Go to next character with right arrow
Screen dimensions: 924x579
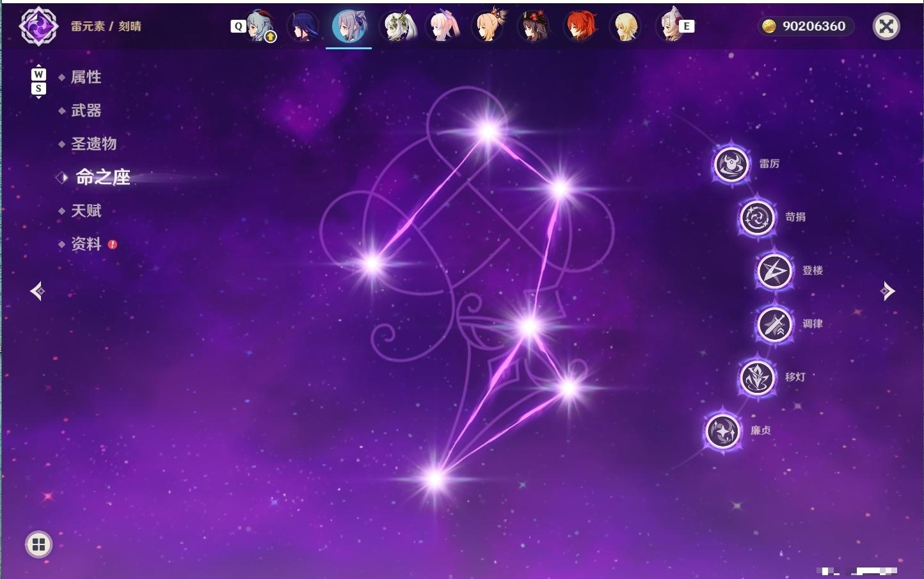click(888, 291)
